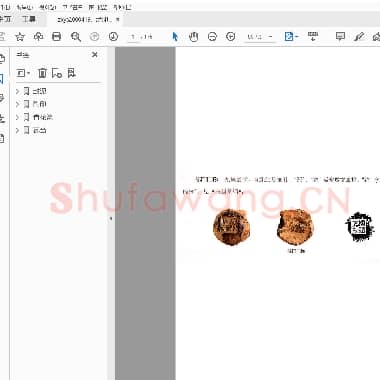Add a new bookmark
This screenshot has width=380, height=380.
57,73
